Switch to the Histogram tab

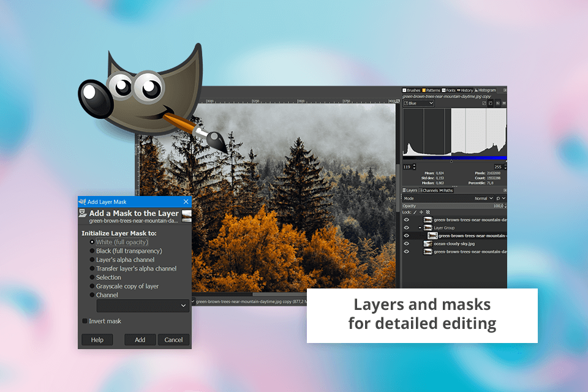coord(485,90)
